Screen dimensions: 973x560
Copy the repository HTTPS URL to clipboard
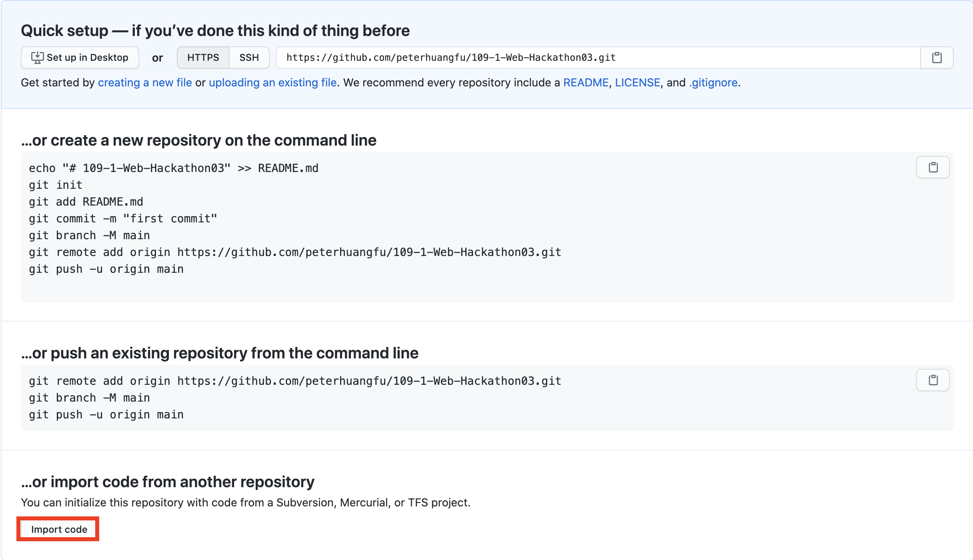tap(937, 58)
